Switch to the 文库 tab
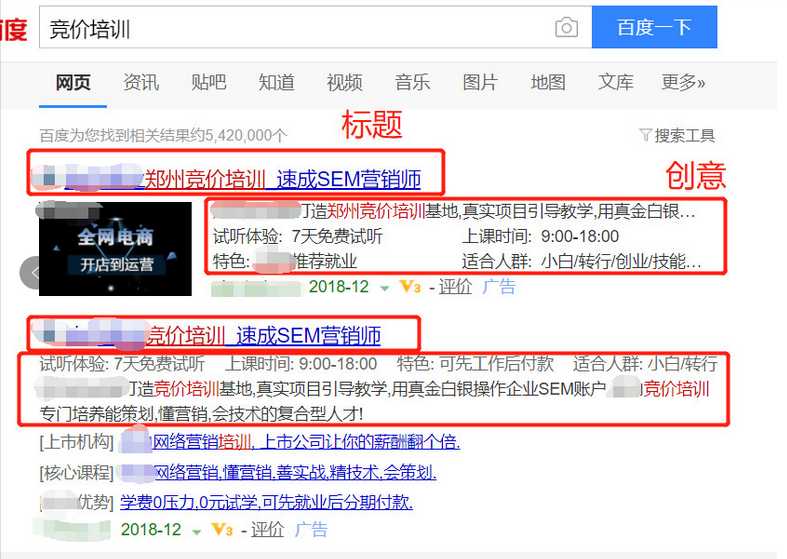 pos(616,82)
